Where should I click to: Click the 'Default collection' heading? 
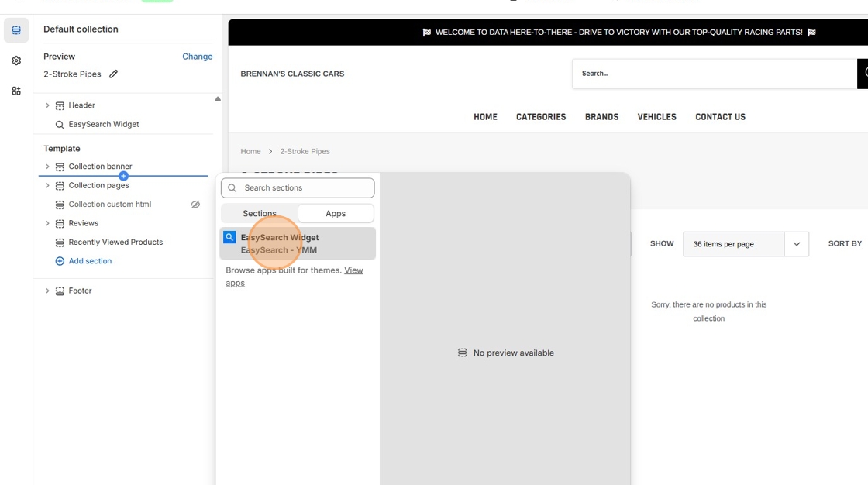[81, 29]
